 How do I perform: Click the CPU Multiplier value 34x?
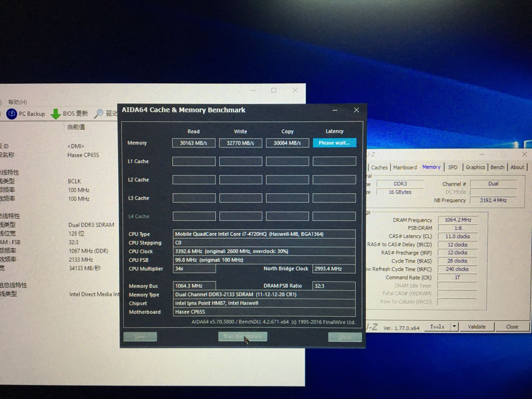click(194, 269)
